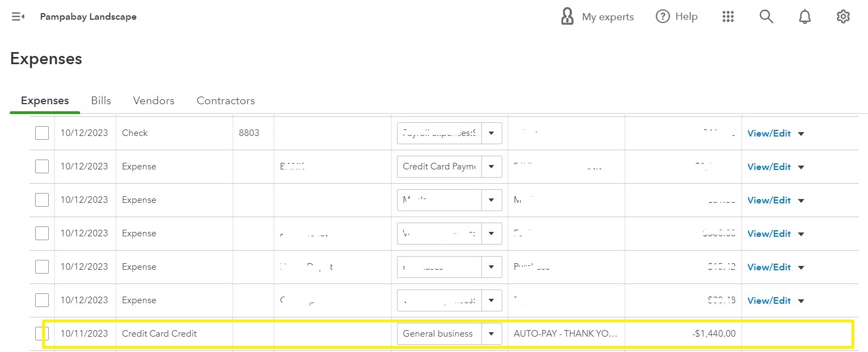Tick checkbox on Credit Card Payment expense row

pos(42,166)
